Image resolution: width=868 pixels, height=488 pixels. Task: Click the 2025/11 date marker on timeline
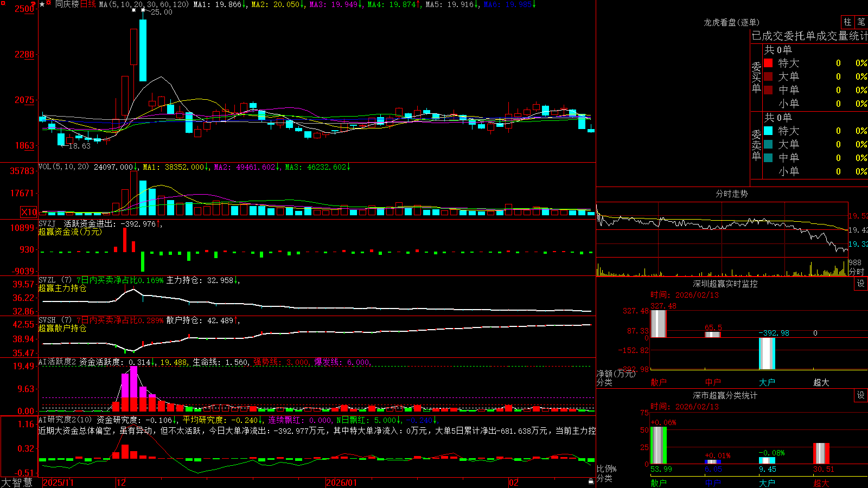tap(58, 483)
